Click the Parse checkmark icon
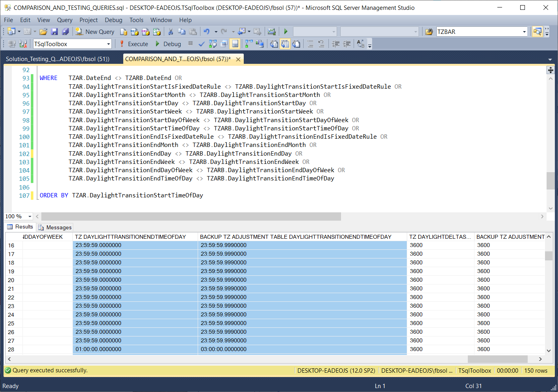Viewport: 558px width, 392px height. click(x=202, y=44)
